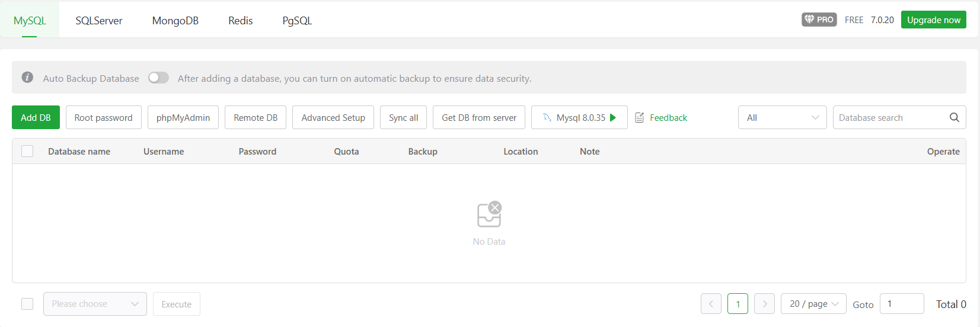Open the phpMyAdmin button
This screenshot has width=980, height=327.
[183, 117]
